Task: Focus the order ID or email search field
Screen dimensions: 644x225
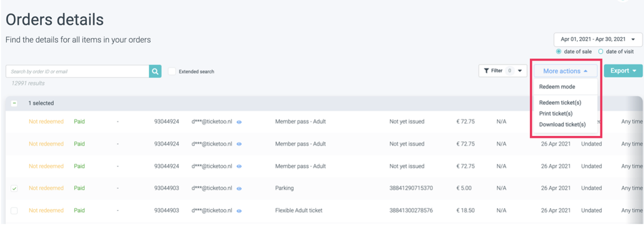Action: pyautogui.click(x=77, y=71)
